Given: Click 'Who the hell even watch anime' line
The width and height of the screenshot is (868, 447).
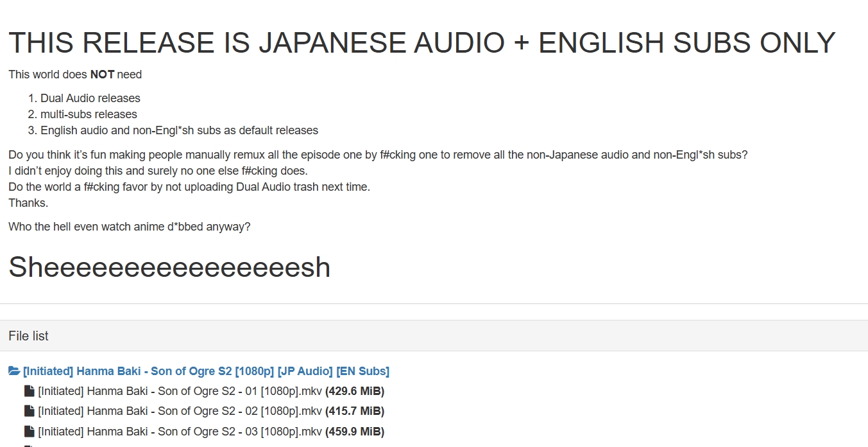Looking at the screenshot, I should coord(130,227).
